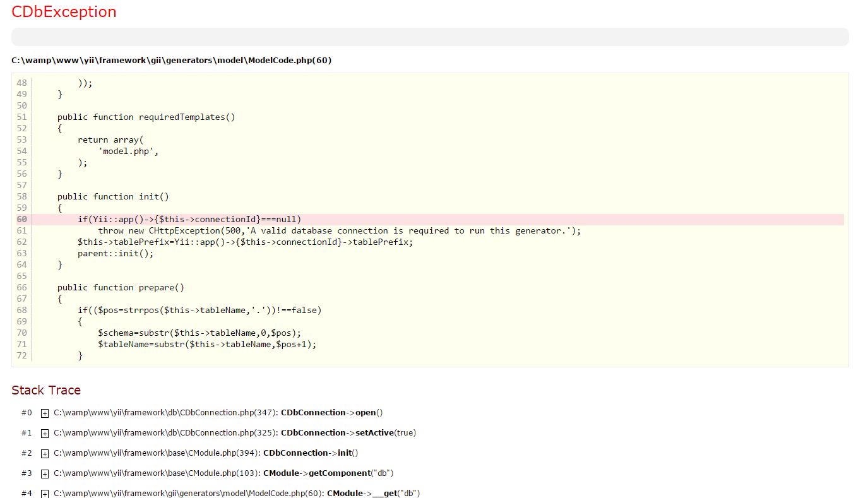Click line 66 public function prepare()

coord(121,288)
